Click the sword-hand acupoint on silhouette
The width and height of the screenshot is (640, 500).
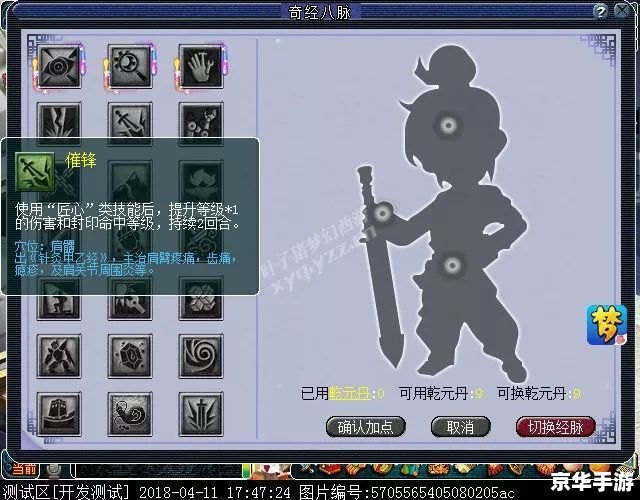coord(382,213)
